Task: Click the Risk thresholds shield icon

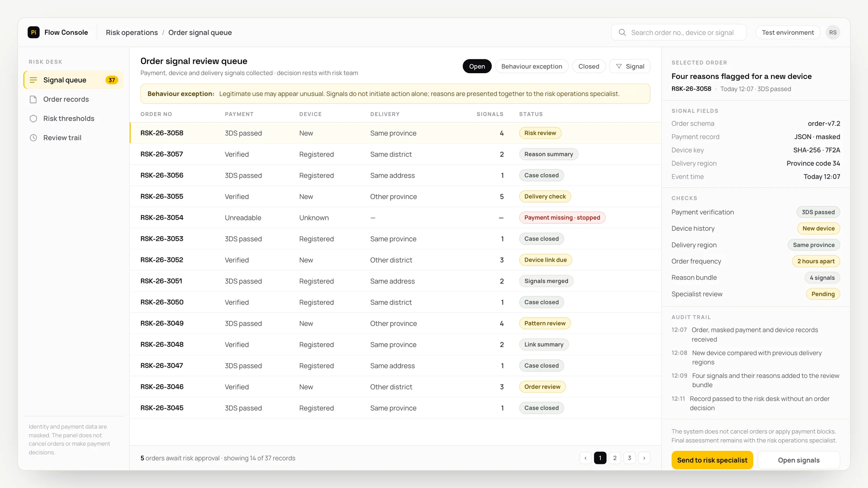Action: 33,119
